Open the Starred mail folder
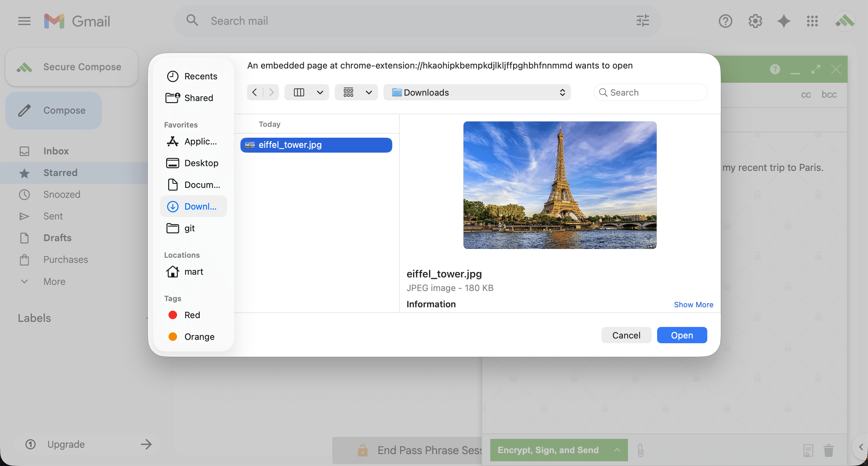 (x=60, y=173)
